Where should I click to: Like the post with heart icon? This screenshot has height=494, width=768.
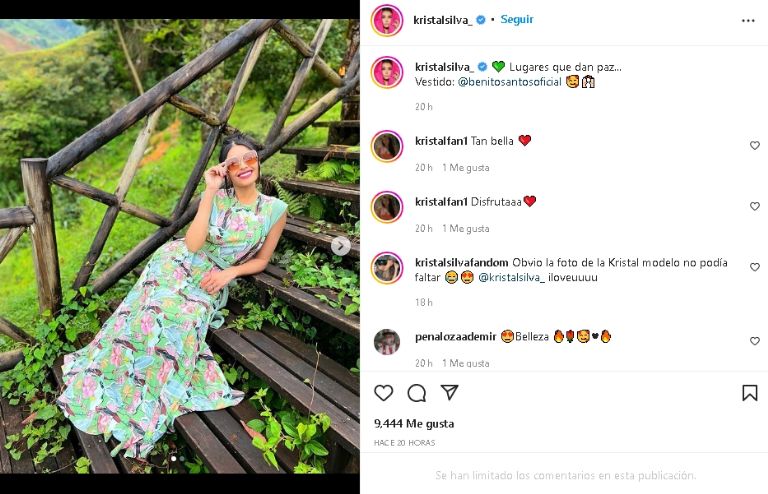(x=384, y=393)
